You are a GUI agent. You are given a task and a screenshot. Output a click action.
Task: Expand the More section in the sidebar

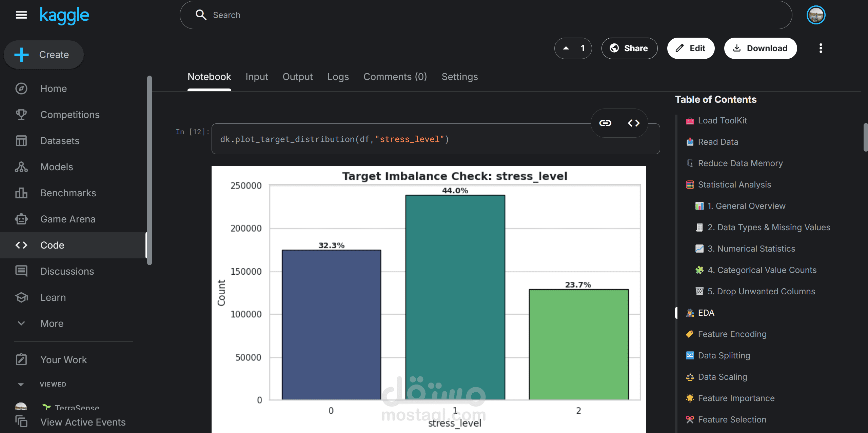pyautogui.click(x=52, y=323)
